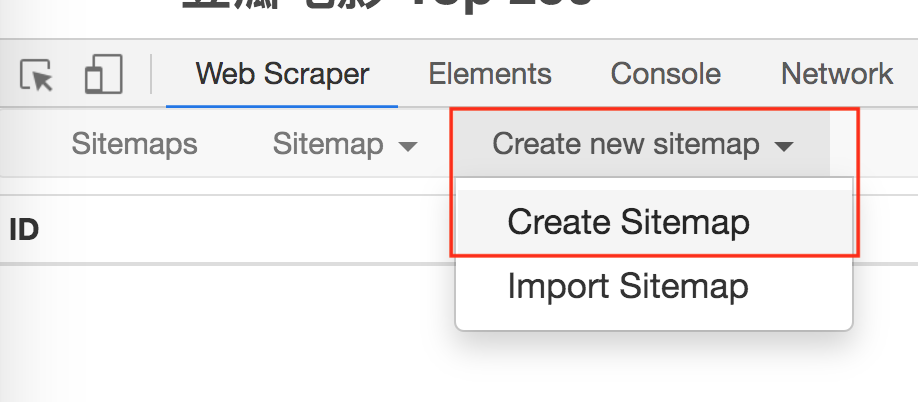Screen dimensions: 918x402
Task: Choose Create Sitemap from the menu
Action: (x=628, y=222)
